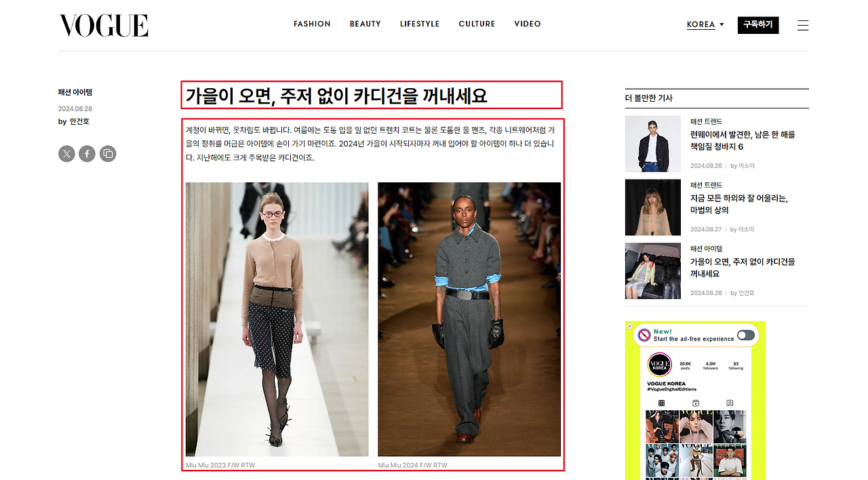Open the FASHION menu
This screenshot has width=868, height=480.
pos(312,24)
